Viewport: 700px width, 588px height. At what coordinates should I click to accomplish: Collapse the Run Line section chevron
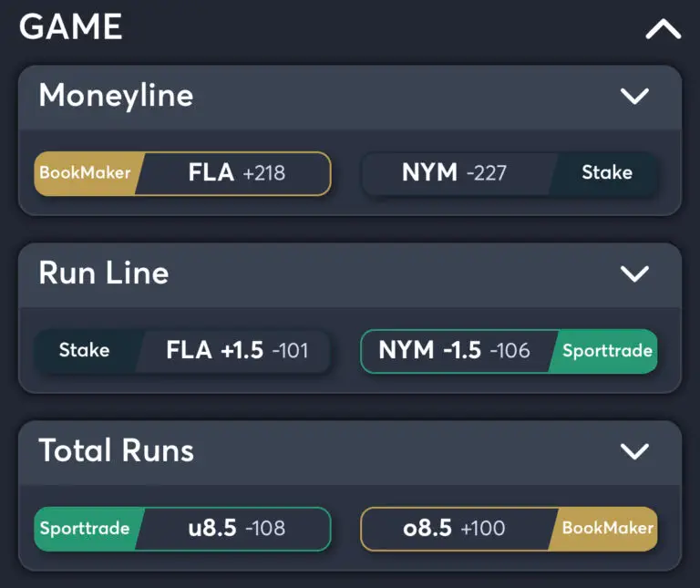(x=633, y=273)
